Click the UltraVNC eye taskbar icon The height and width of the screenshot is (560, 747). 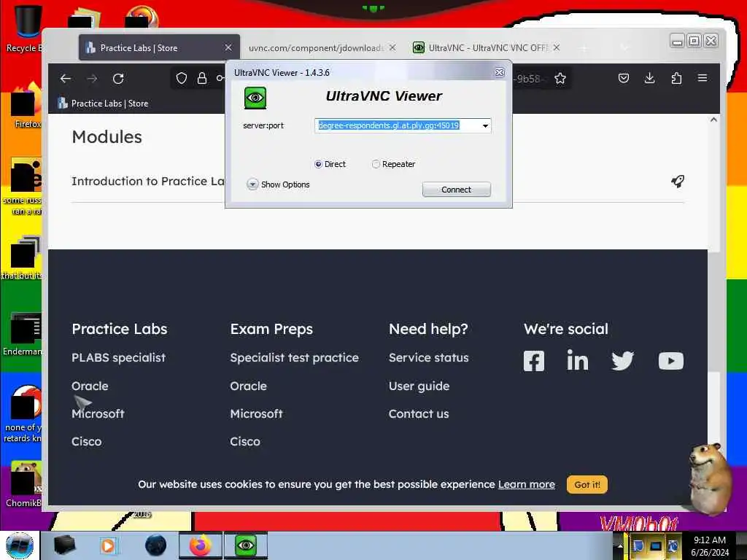point(246,545)
